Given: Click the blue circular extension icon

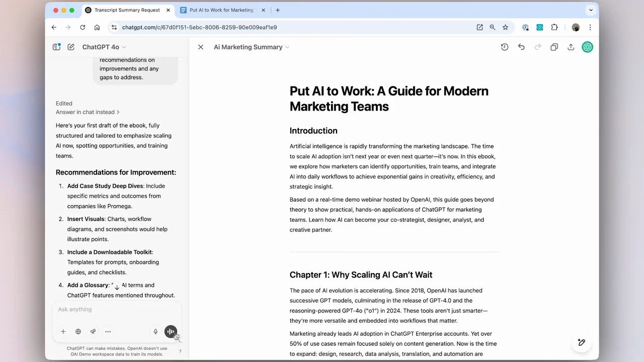Looking at the screenshot, I should click(525, 27).
